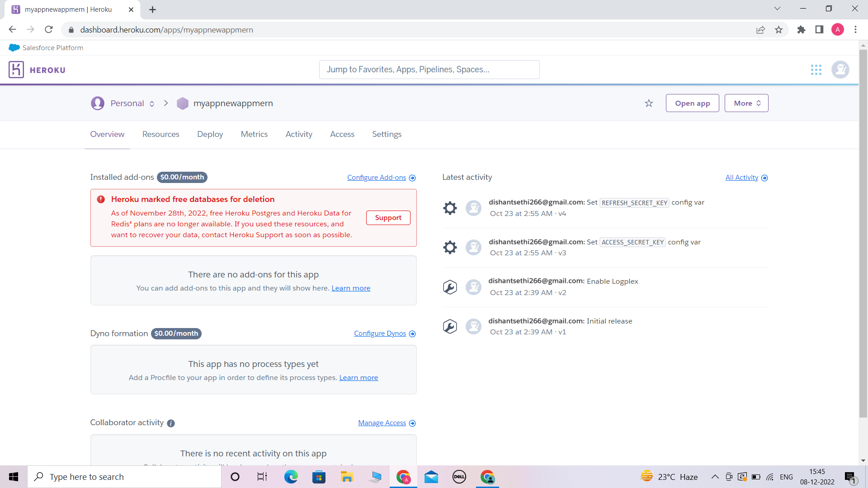The image size is (868, 488).
Task: Click the REFRESH_SECRET_KEY config var label
Action: tap(634, 203)
